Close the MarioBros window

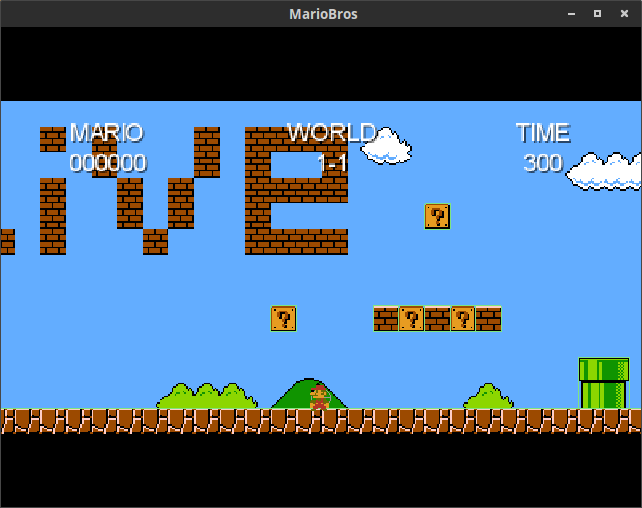pyautogui.click(x=624, y=14)
